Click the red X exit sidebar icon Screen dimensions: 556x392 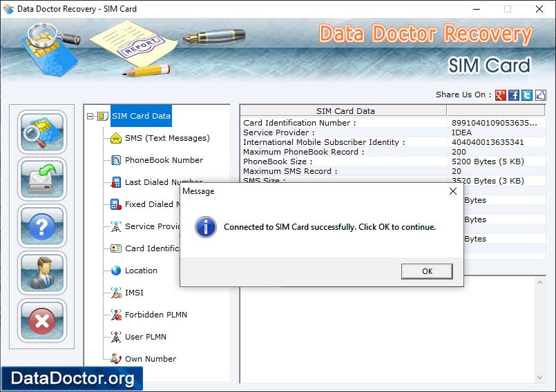point(42,320)
